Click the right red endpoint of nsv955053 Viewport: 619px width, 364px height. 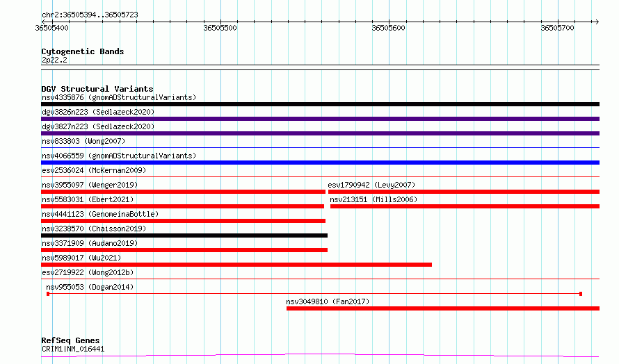[581, 294]
